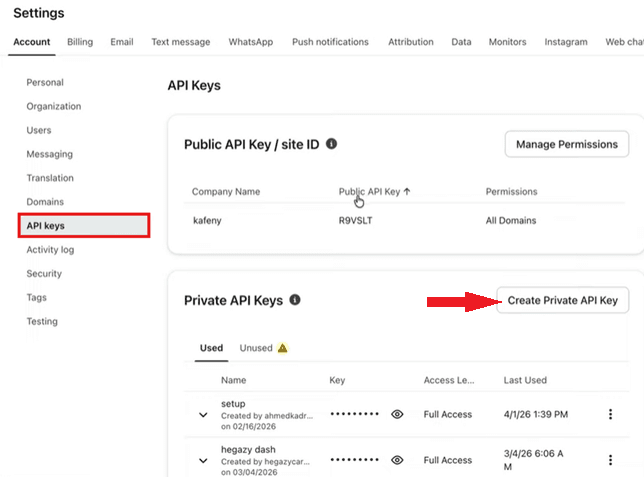The image size is (644, 477).
Task: Click Create Private API Key button
Action: point(563,300)
